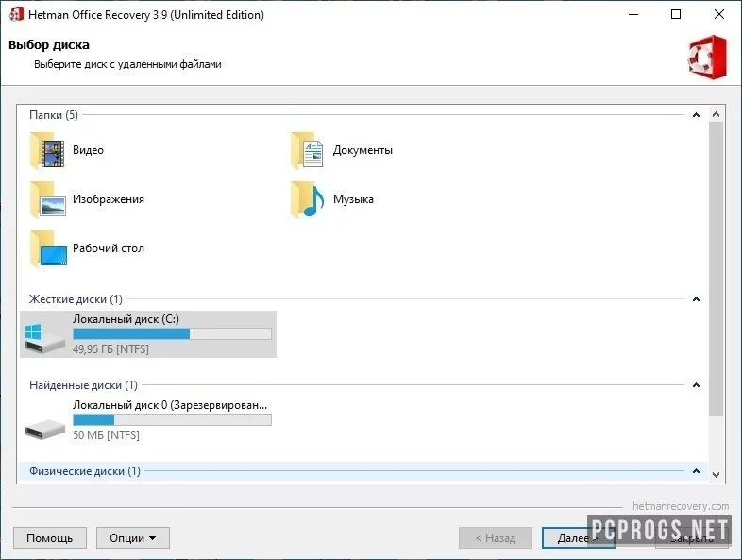Click the 50 МБ [NTFS] size text
This screenshot has width=742, height=560.
point(106,435)
